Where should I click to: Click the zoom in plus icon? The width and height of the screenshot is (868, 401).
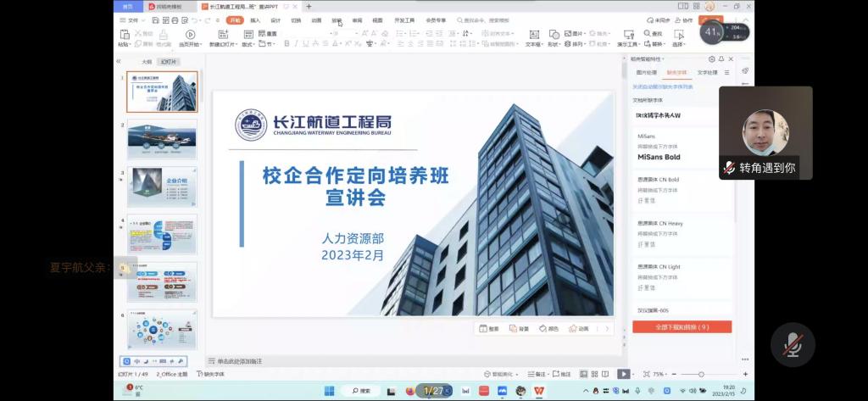(x=746, y=375)
